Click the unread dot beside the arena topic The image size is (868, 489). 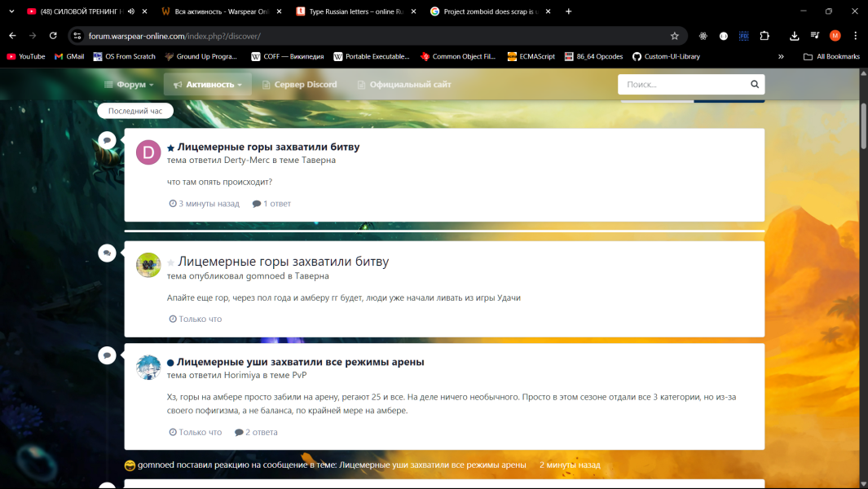tap(170, 363)
